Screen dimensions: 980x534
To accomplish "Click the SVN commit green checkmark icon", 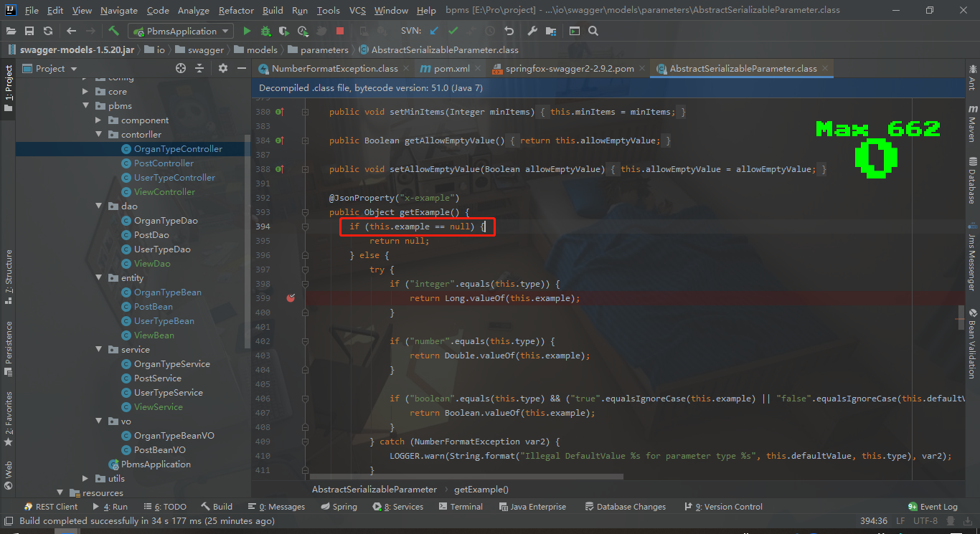I will 453,31.
